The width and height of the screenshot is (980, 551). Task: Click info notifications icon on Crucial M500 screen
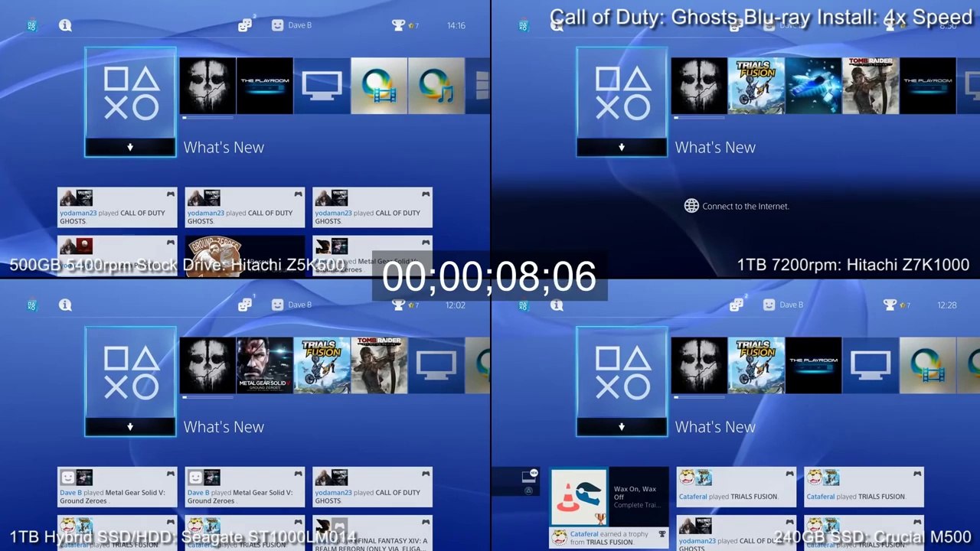point(557,305)
